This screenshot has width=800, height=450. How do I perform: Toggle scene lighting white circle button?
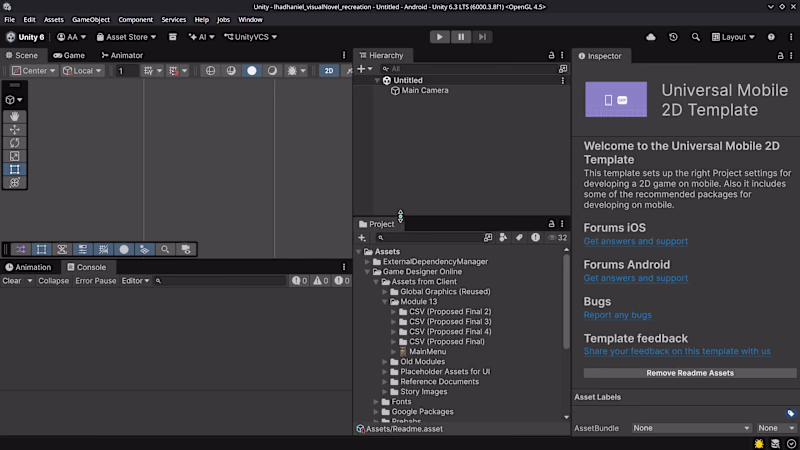[252, 71]
